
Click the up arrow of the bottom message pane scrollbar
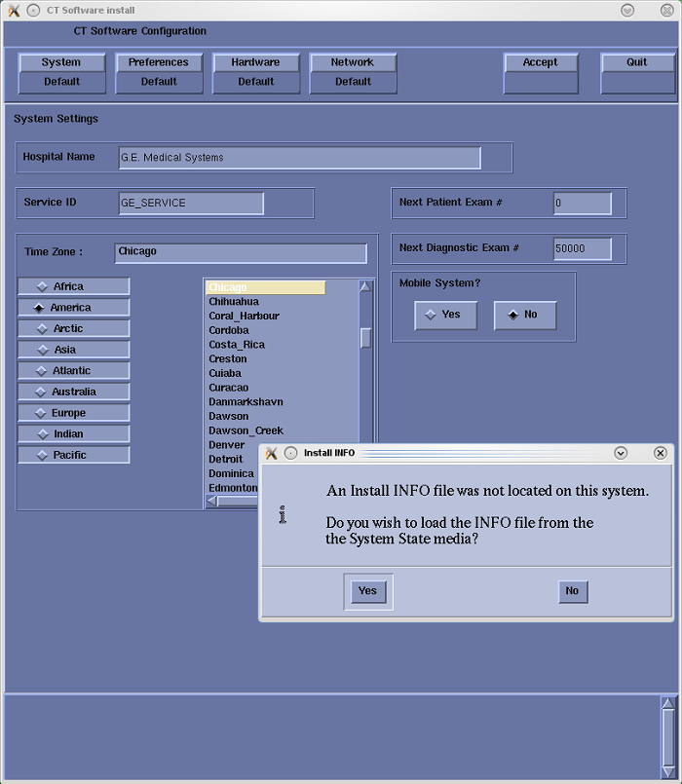coord(667,704)
